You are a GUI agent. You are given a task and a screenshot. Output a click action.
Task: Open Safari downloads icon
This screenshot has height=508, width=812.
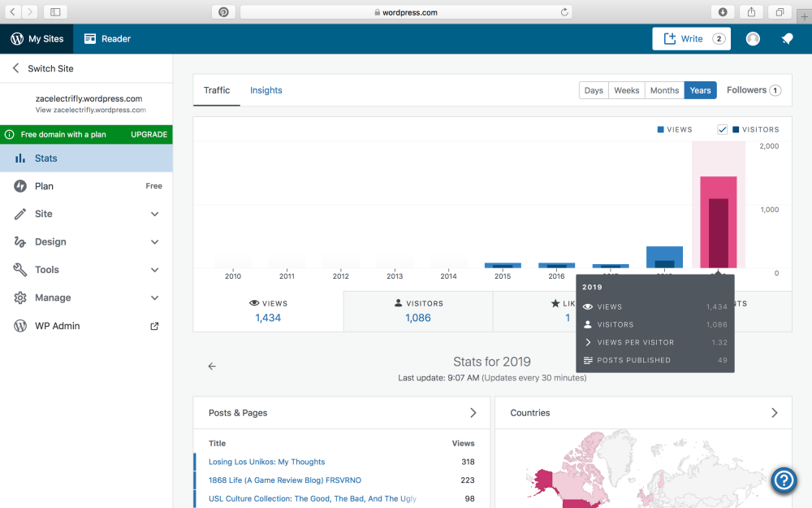pyautogui.click(x=723, y=12)
